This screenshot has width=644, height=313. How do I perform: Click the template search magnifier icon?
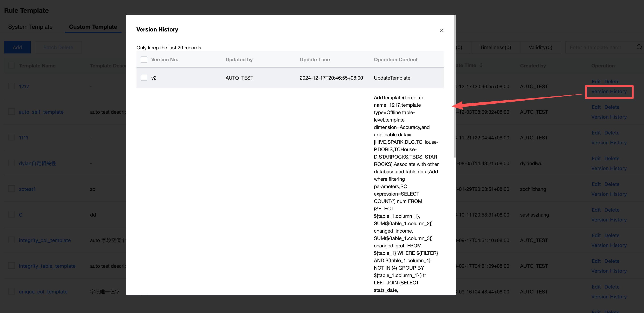(x=639, y=47)
